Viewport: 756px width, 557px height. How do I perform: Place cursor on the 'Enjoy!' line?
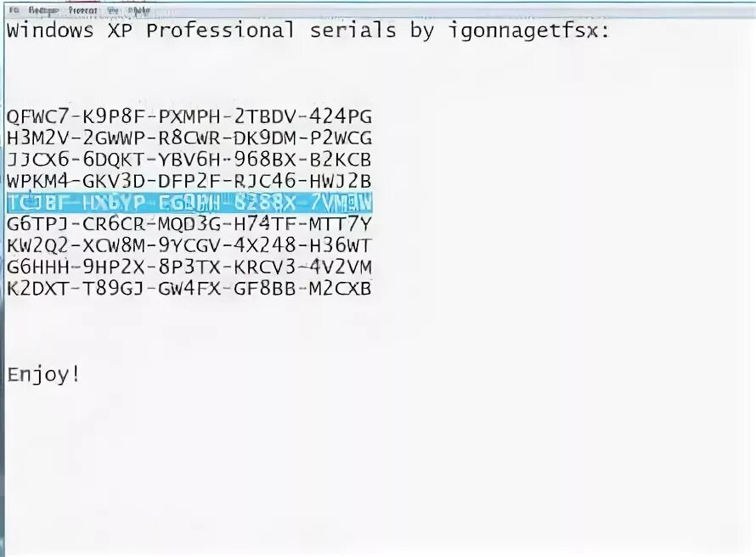click(x=43, y=374)
